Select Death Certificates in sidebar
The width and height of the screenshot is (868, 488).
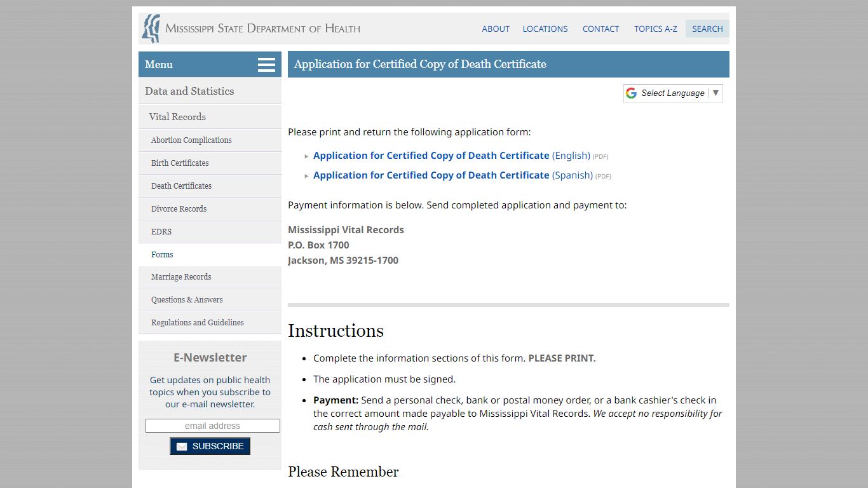tap(210, 186)
